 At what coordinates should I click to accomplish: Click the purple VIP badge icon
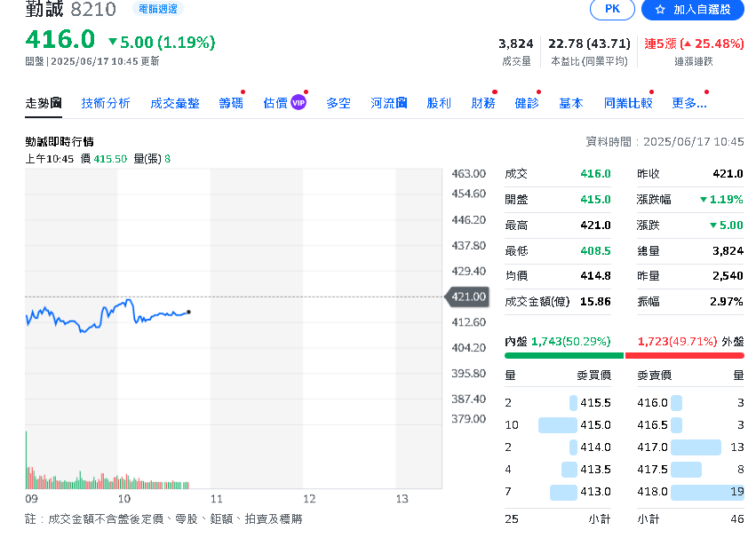pyautogui.click(x=298, y=103)
